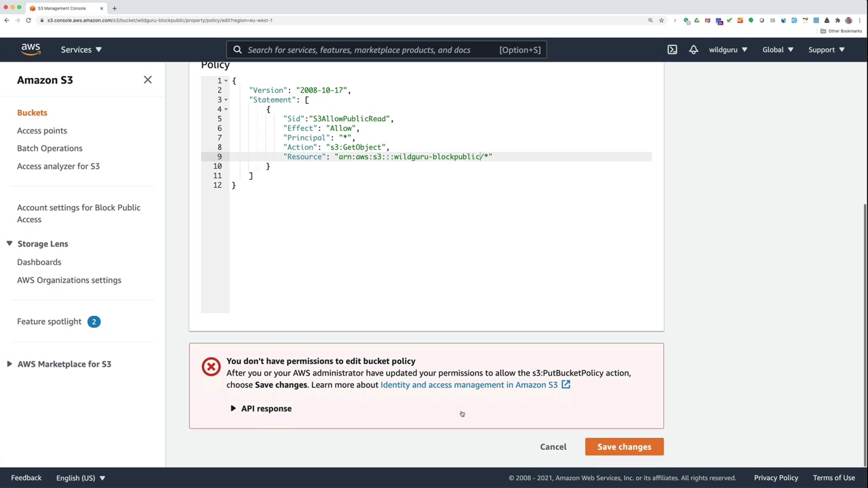Click the Resource ARN line in policy editor
The height and width of the screenshot is (488, 868).
click(x=388, y=157)
